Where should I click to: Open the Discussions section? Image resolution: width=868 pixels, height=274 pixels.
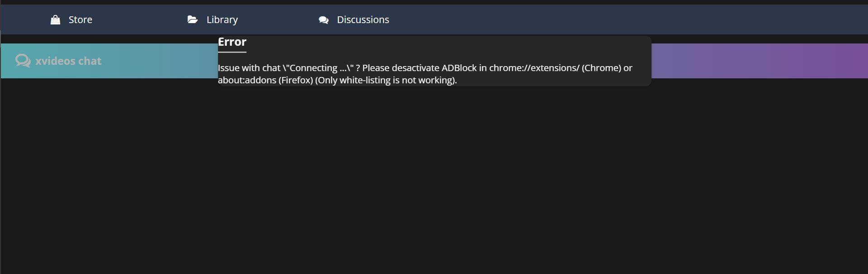(x=363, y=19)
